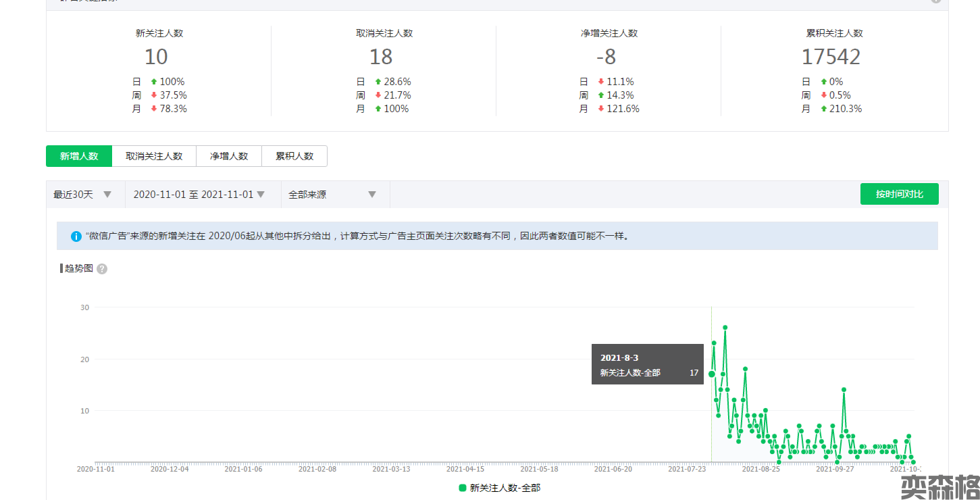Click the chart peak point near 26
Screen dimensions: 980x500
pos(725,327)
